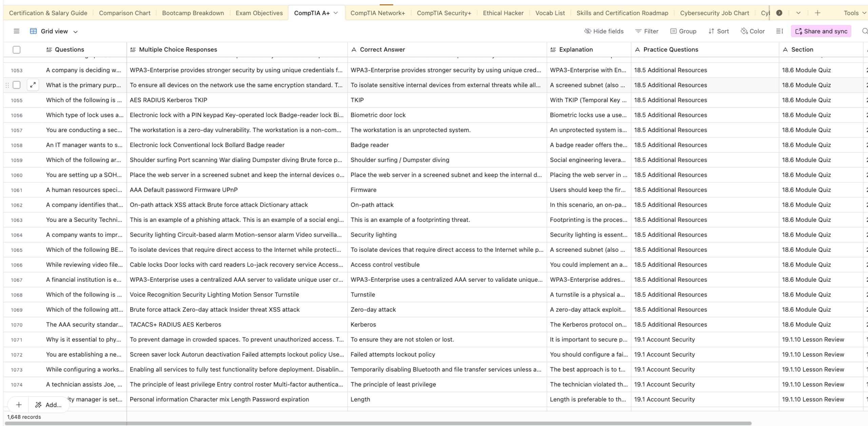868x426 pixels.
Task: Toggle the select all rows checkbox
Action: (x=16, y=49)
